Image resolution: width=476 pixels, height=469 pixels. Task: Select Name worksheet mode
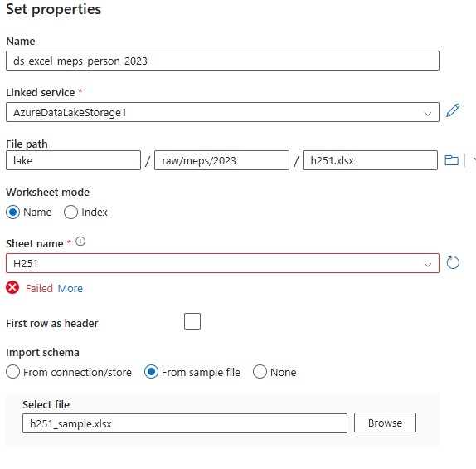(x=12, y=213)
